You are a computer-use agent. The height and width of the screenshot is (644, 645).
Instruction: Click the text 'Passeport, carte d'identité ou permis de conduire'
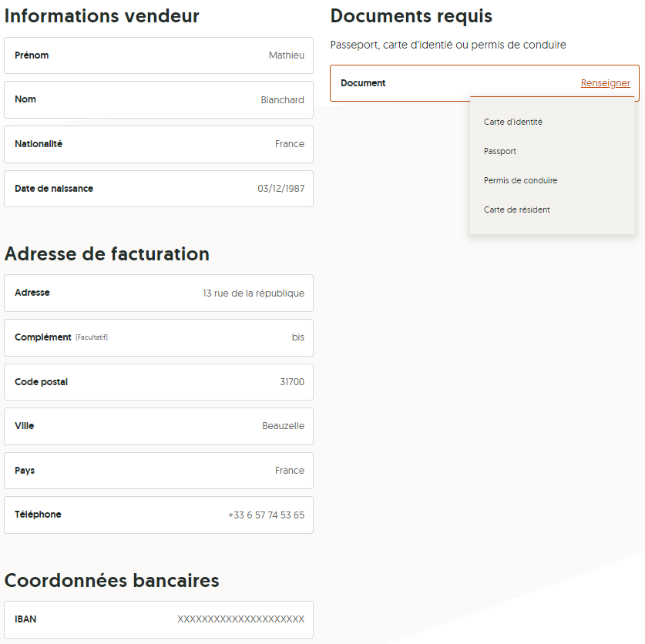point(448,45)
